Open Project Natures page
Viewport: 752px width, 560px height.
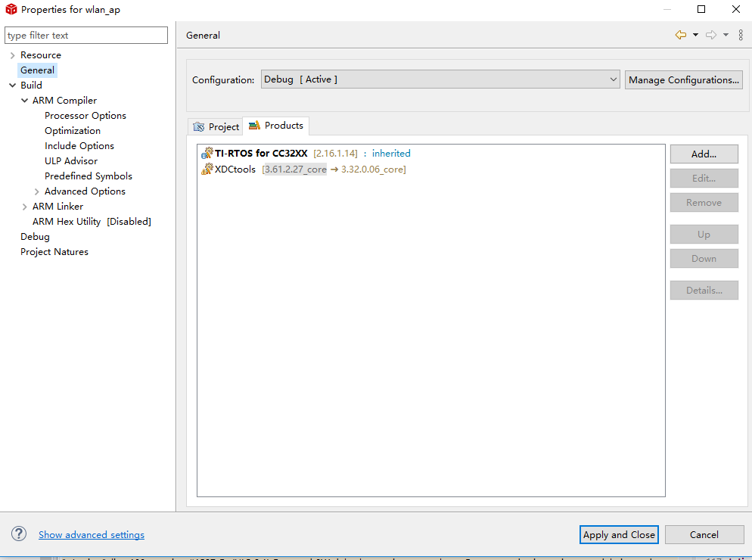click(x=54, y=252)
